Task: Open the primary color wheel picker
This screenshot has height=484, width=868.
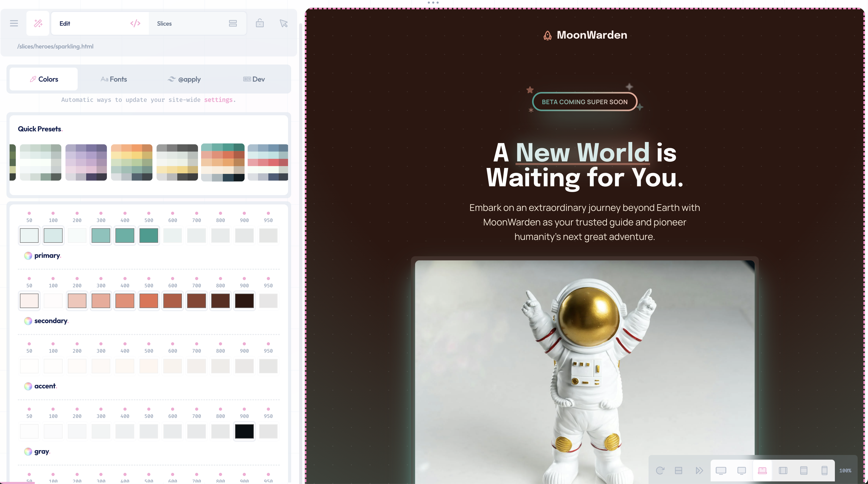Action: 28,256
